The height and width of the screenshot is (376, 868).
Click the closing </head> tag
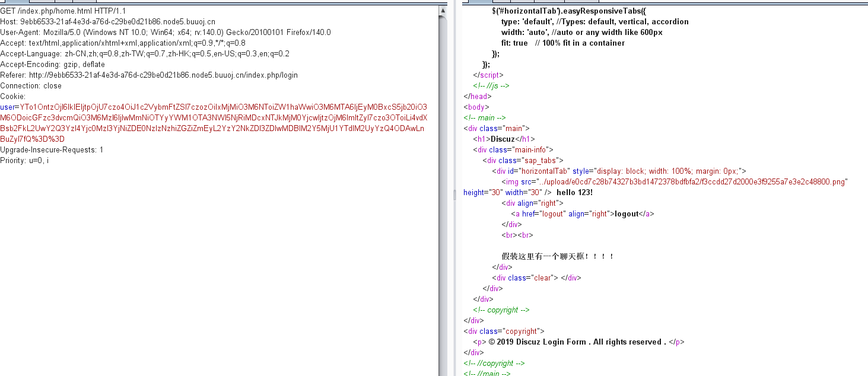pyautogui.click(x=478, y=97)
